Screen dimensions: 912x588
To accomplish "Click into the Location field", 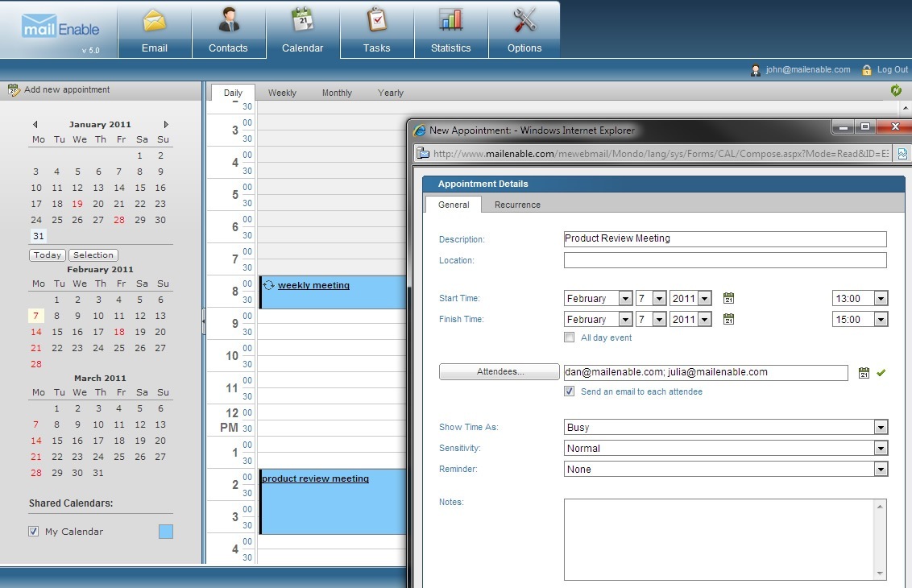I will click(725, 260).
